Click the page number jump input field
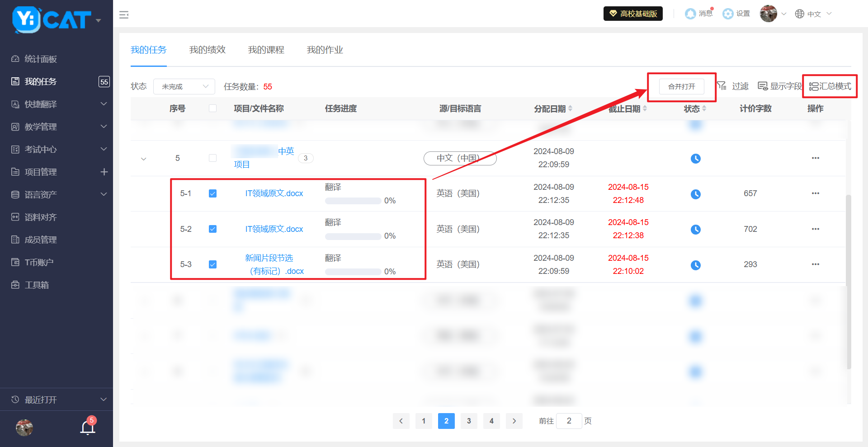 click(569, 421)
